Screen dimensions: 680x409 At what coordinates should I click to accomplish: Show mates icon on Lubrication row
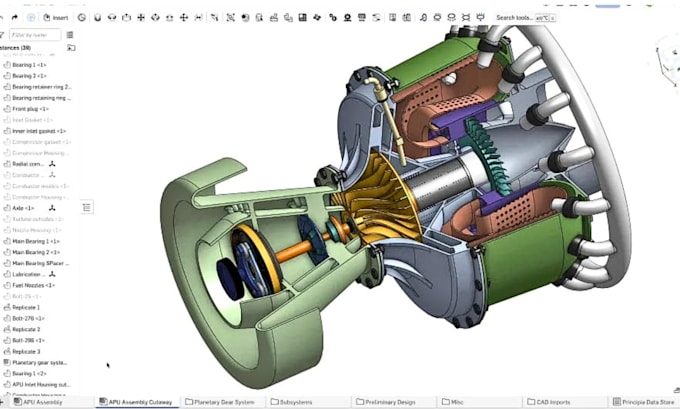coord(52,274)
